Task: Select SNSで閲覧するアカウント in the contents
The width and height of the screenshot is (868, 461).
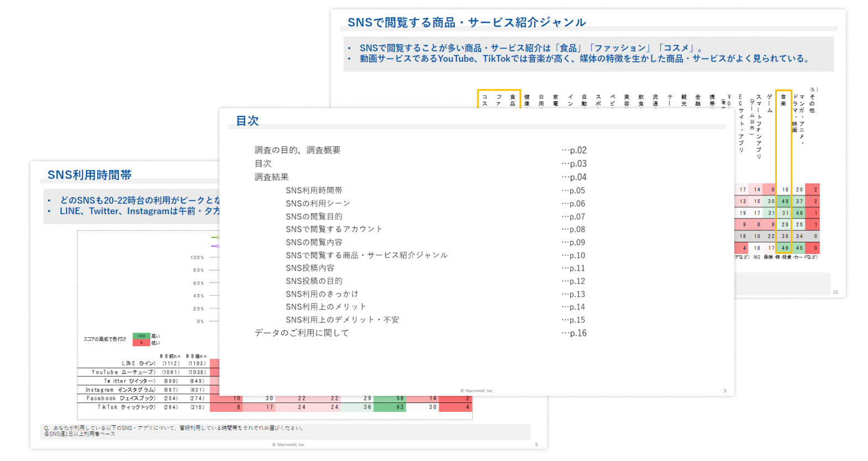Action: pos(334,229)
